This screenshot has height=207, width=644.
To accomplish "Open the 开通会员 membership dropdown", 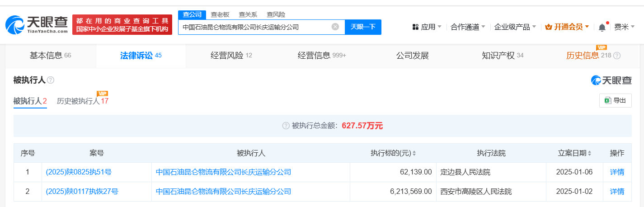I will click(567, 27).
